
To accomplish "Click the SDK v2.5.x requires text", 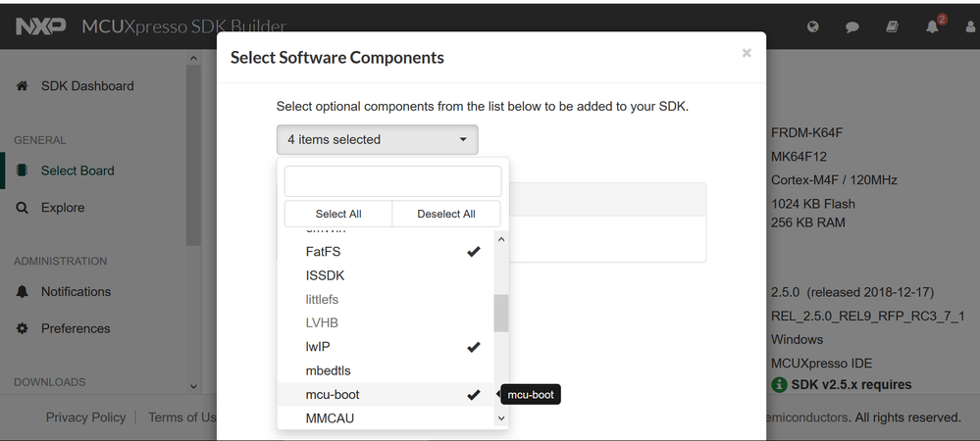I will (x=851, y=385).
